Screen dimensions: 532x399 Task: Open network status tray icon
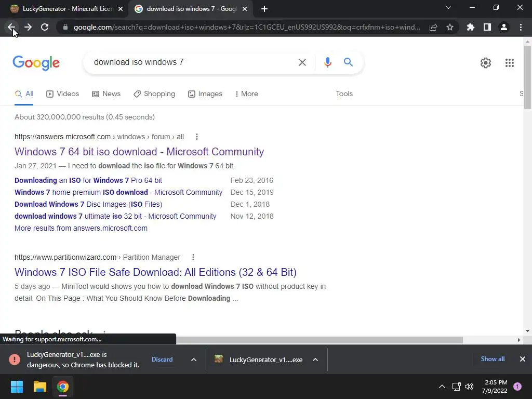click(x=456, y=387)
